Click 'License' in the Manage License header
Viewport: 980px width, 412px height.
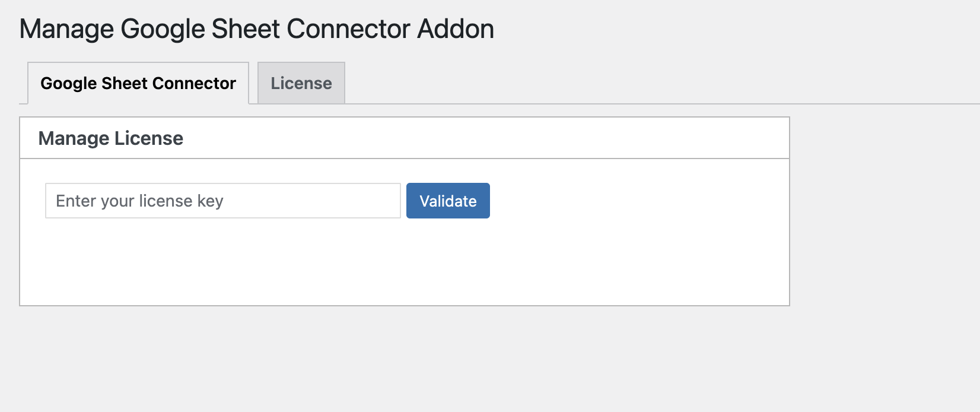click(148, 138)
